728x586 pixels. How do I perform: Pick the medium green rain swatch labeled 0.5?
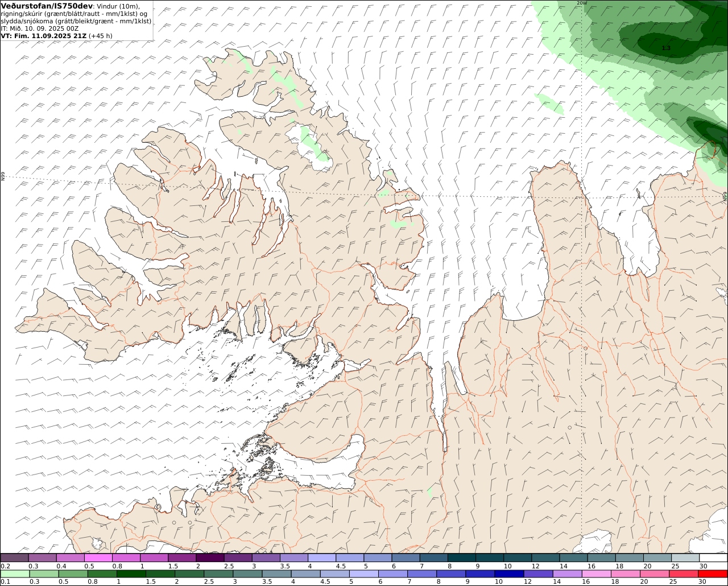pos(73,573)
